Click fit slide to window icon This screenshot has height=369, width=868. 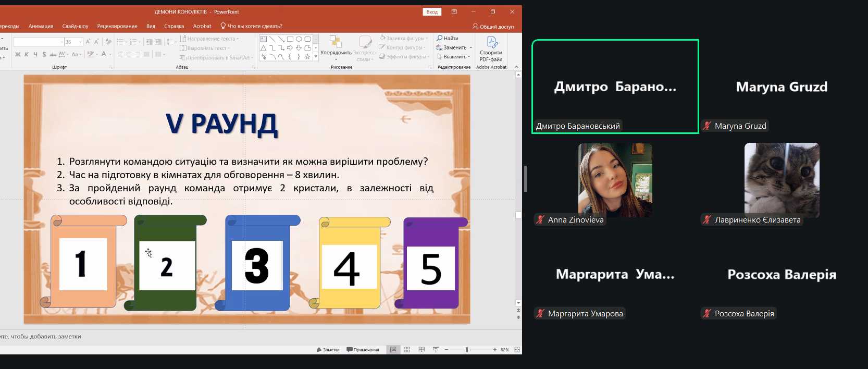coord(517,350)
